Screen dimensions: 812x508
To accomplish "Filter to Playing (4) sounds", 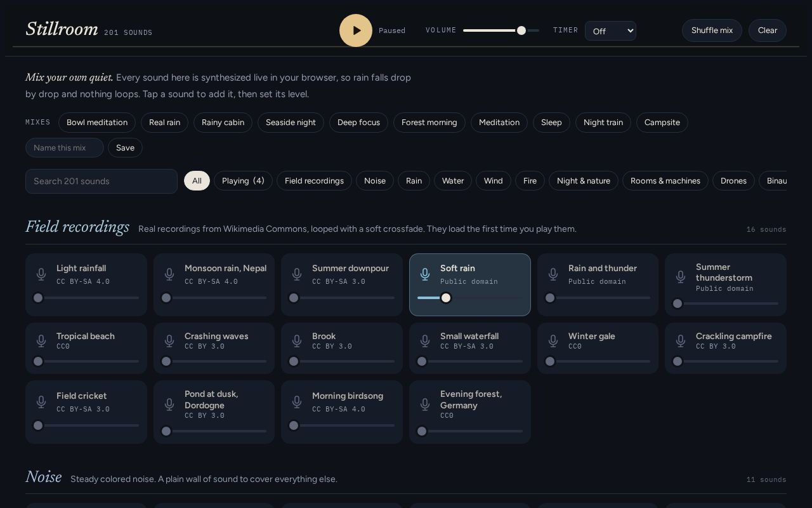I will click(x=243, y=181).
